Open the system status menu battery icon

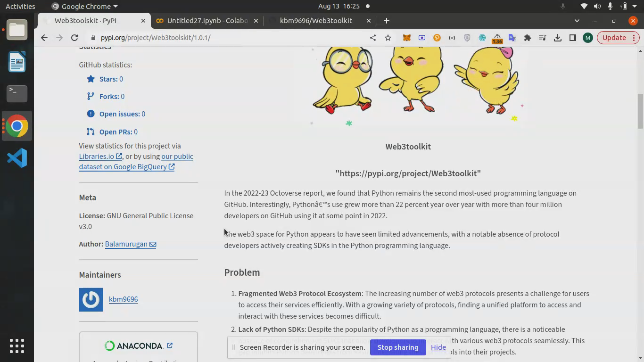coord(624,6)
